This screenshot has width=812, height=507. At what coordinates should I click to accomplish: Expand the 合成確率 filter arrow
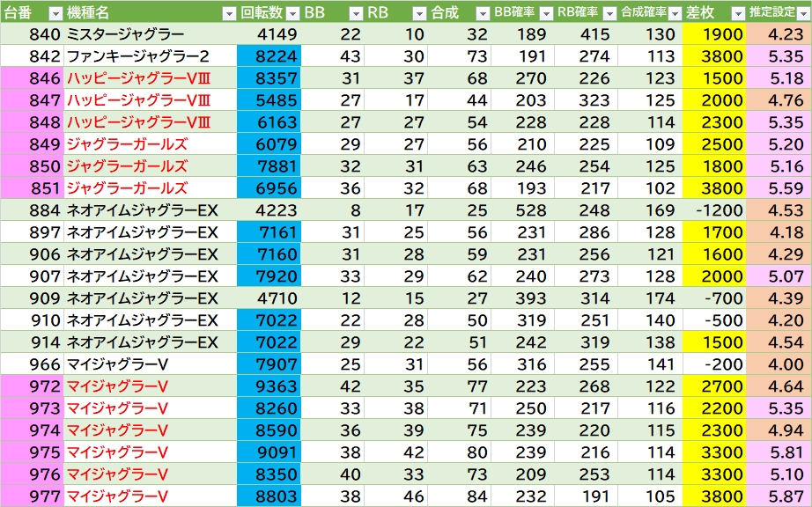click(674, 13)
